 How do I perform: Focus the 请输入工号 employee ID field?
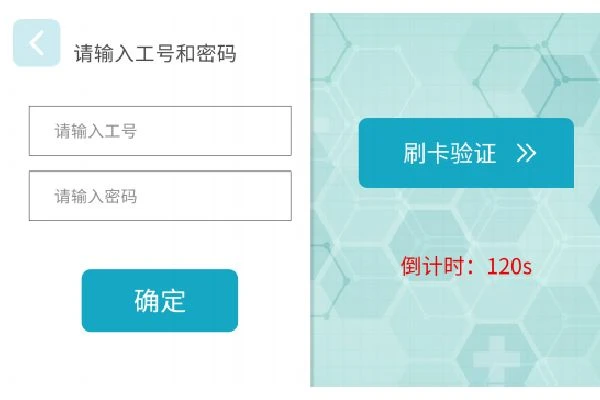click(x=160, y=131)
